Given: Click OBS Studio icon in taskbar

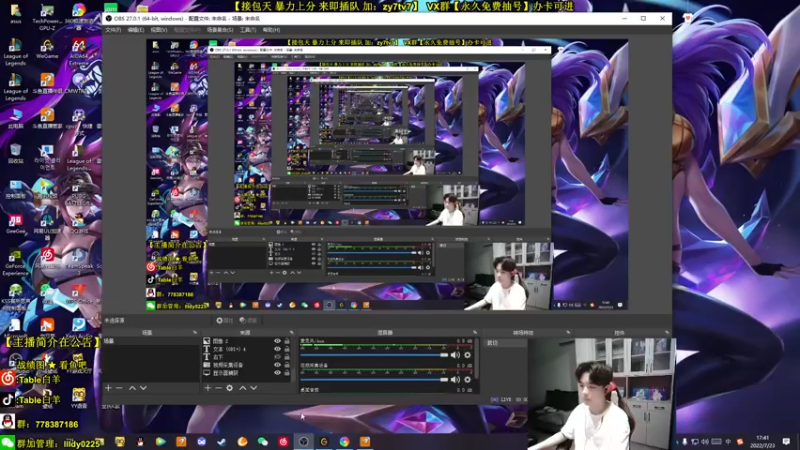Looking at the screenshot, I should click(x=304, y=442).
